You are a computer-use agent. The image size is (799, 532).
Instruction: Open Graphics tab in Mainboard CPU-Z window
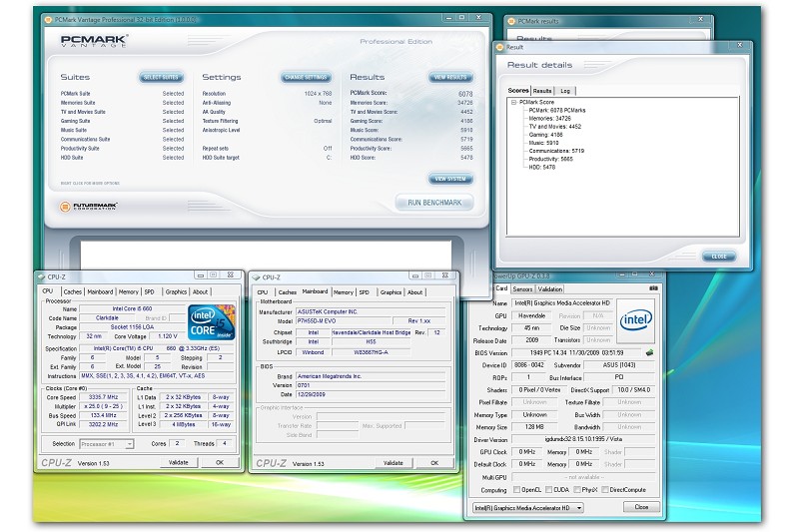[391, 292]
